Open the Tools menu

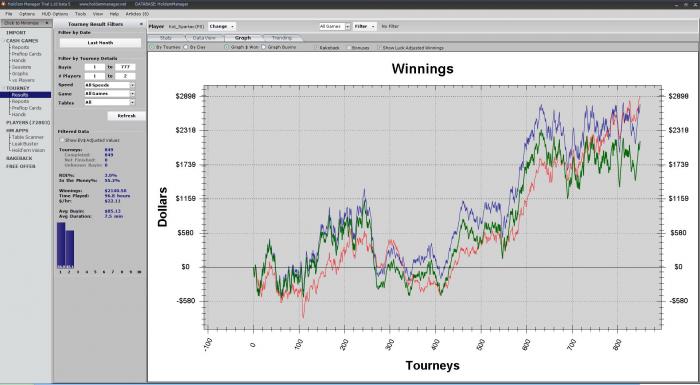pyautogui.click(x=80, y=14)
